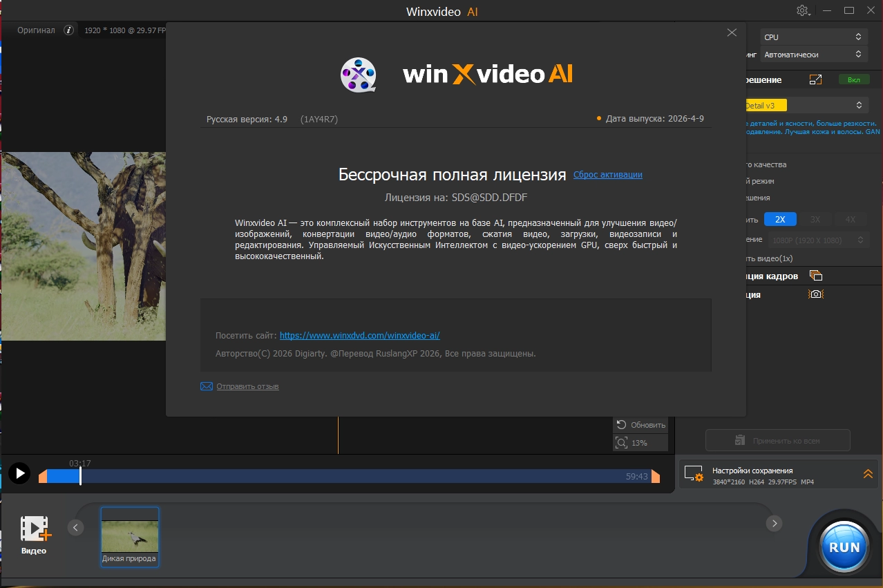Click the big blue RUN button

(x=844, y=547)
